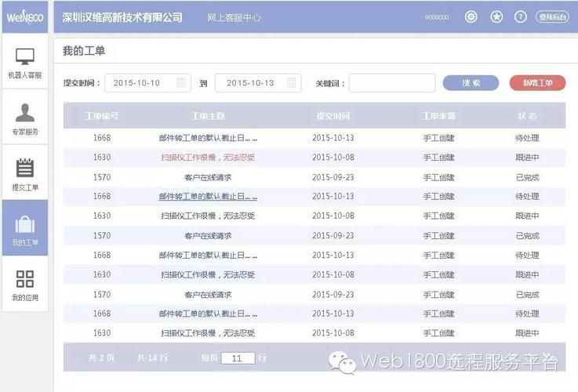Click the 共 14 行 row count

(x=152, y=358)
